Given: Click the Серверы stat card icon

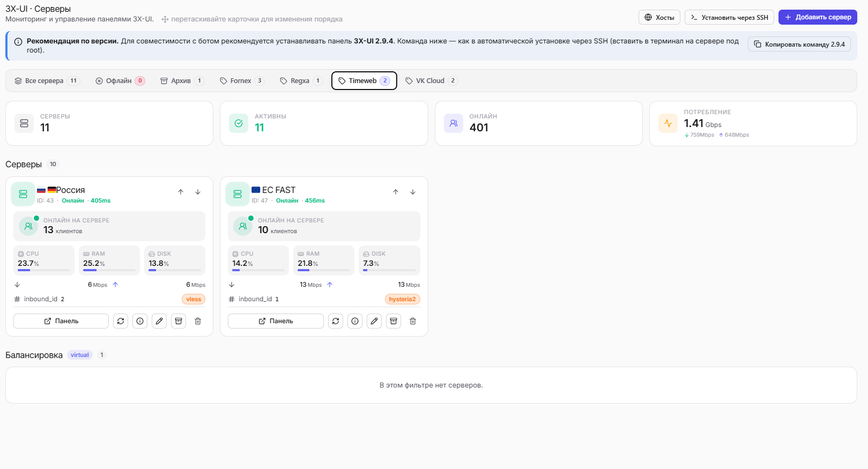Looking at the screenshot, I should click(24, 123).
